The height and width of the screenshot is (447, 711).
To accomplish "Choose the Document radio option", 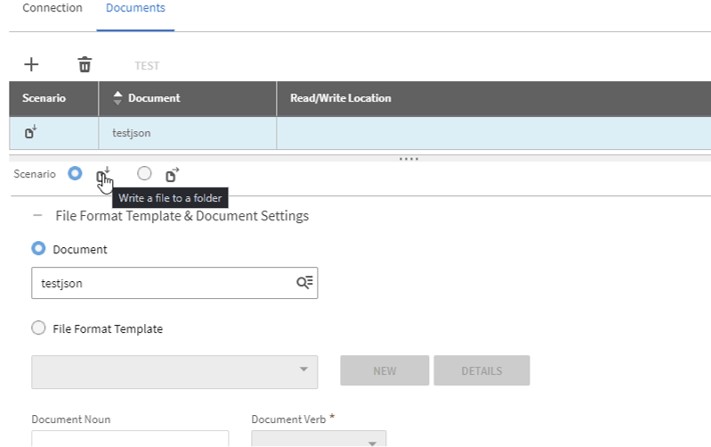I will [39, 248].
